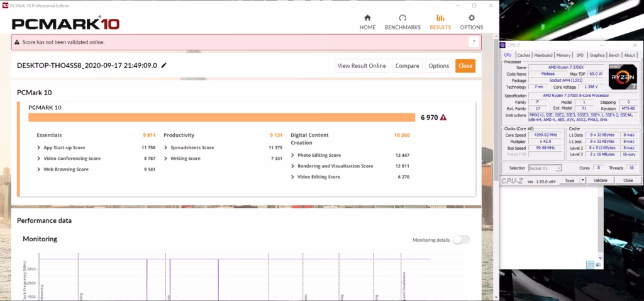
Task: Click the orange Close result button
Action: pyautogui.click(x=465, y=65)
